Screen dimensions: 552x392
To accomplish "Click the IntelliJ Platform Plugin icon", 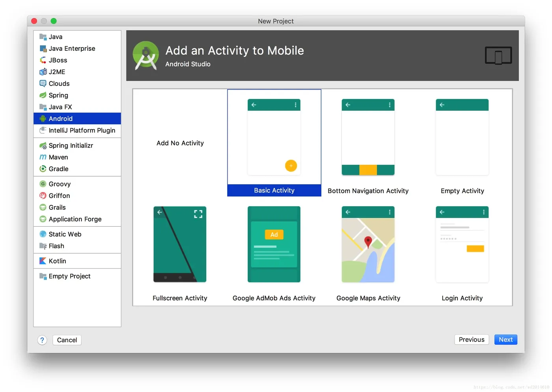I will click(x=43, y=130).
